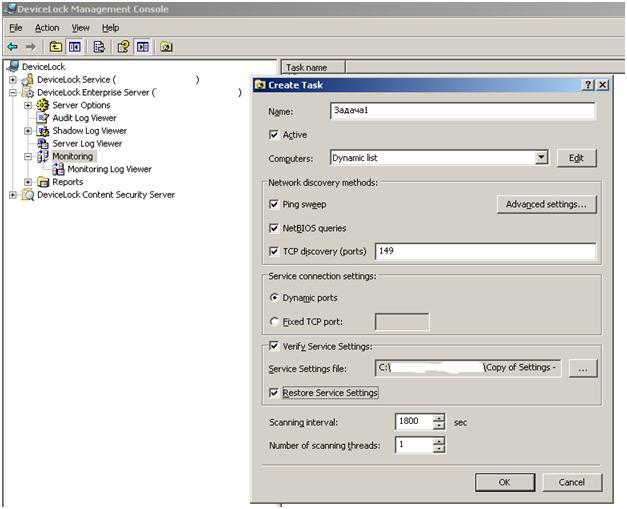Click the Content Security Server icon
This screenshot has width=627, height=509.
[28, 195]
